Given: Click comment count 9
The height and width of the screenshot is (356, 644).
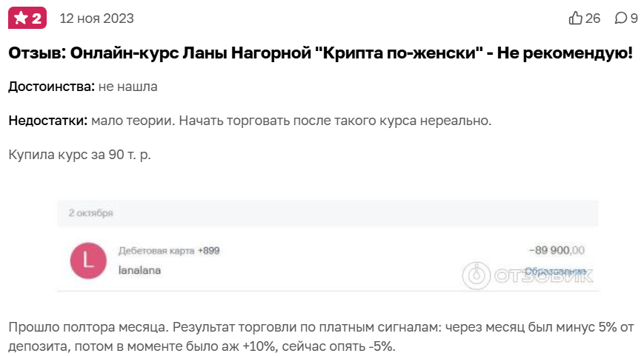Looking at the screenshot, I should [634, 19].
